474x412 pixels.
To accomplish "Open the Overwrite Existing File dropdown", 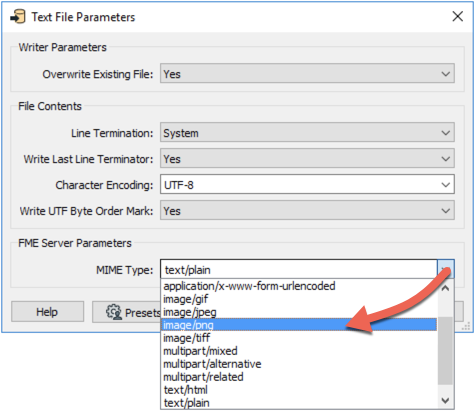I will [307, 74].
